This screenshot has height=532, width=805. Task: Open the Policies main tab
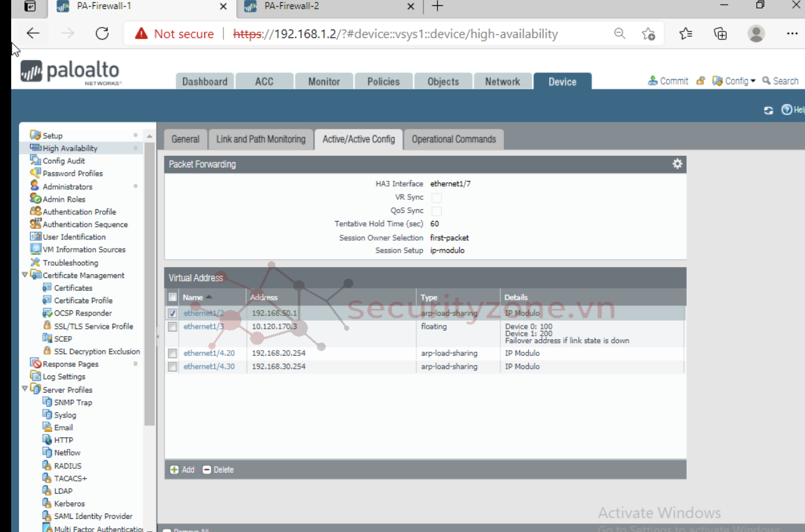(x=383, y=82)
